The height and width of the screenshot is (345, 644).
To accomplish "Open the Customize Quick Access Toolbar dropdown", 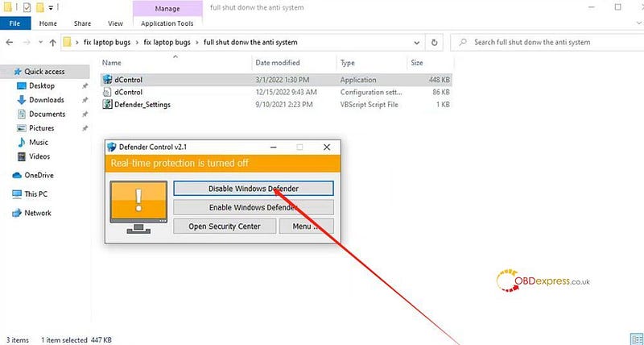I will coord(51,7).
